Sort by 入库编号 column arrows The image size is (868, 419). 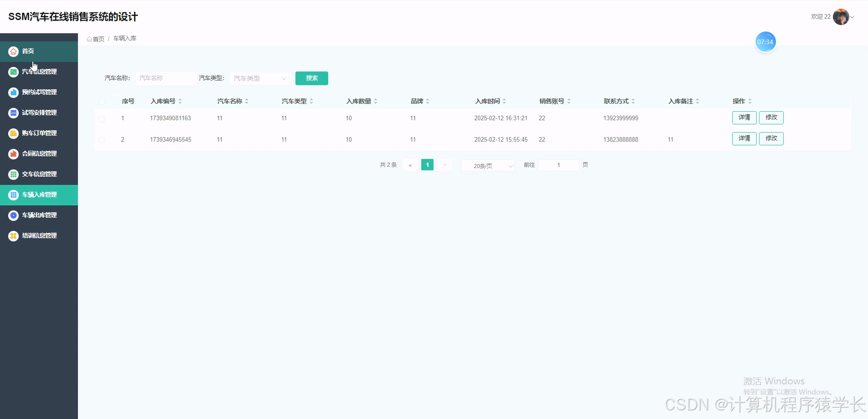(x=180, y=101)
